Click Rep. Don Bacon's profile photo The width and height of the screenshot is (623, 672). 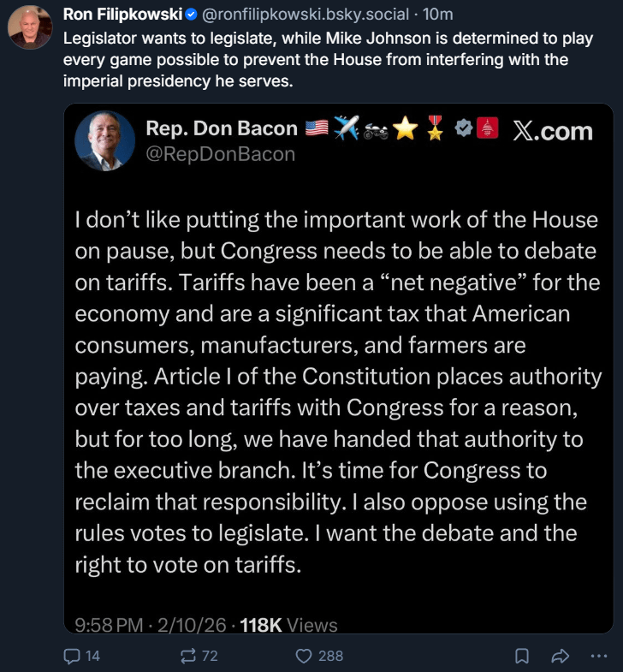coord(105,140)
